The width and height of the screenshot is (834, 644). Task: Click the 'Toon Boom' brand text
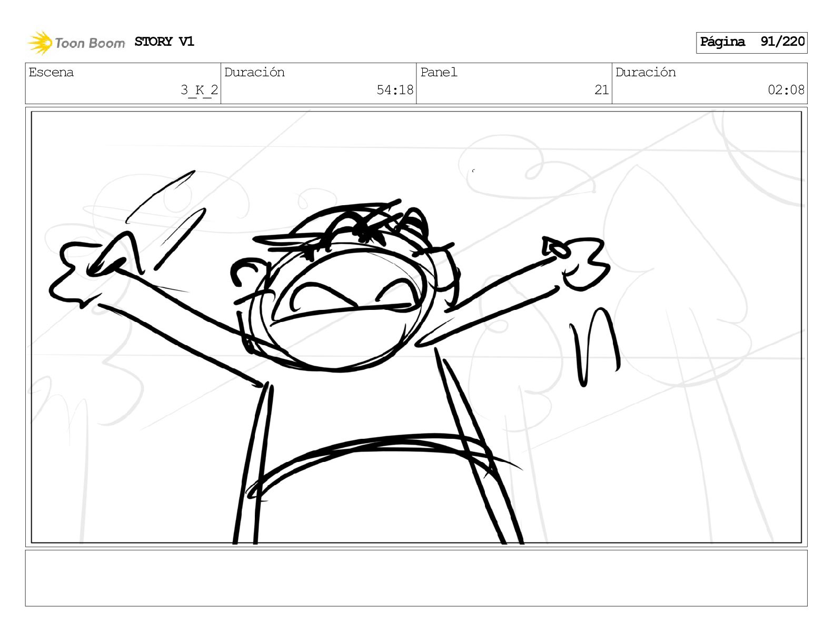90,43
